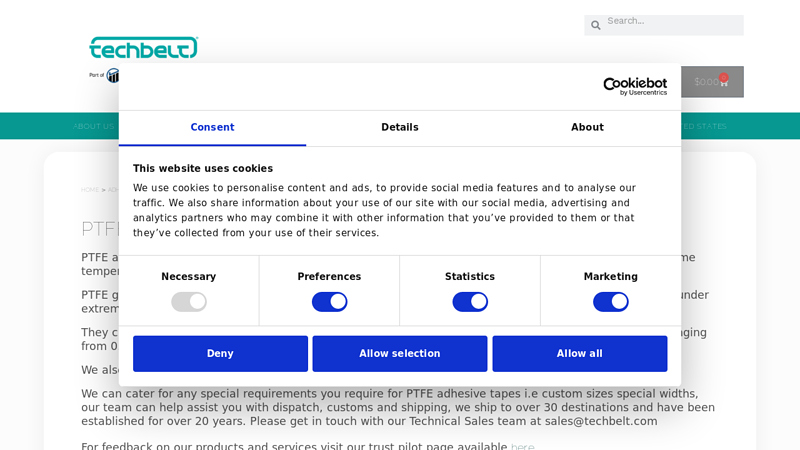Toggle the Necessary cookies switch

[189, 302]
